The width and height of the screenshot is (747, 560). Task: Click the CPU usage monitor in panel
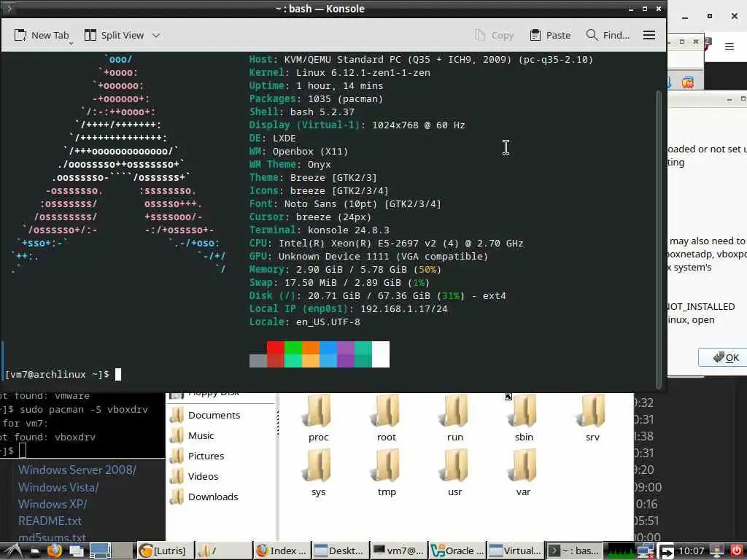(619, 551)
